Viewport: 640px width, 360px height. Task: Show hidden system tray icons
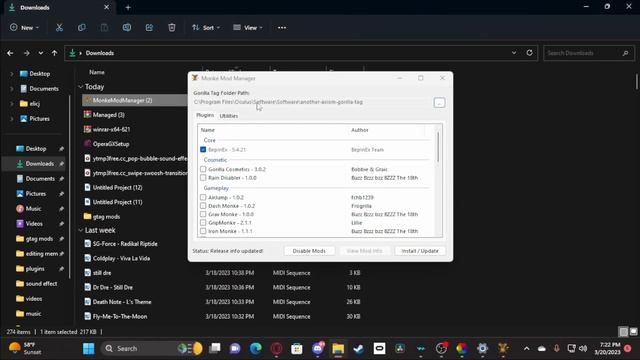click(x=527, y=349)
